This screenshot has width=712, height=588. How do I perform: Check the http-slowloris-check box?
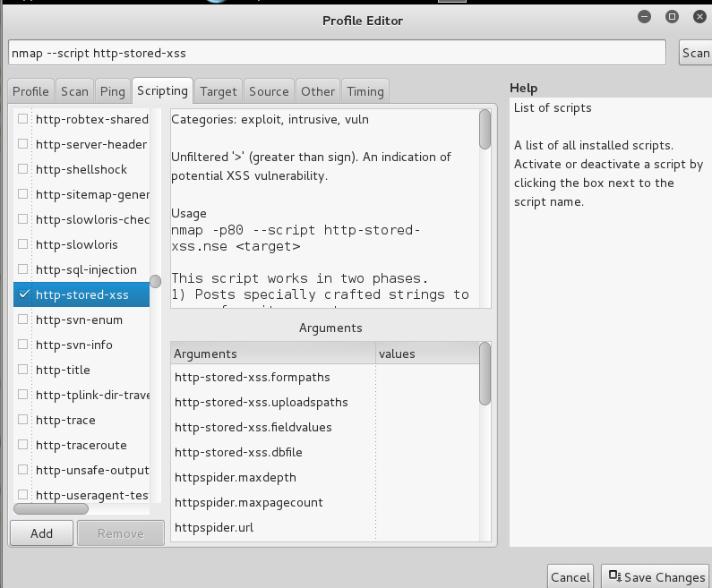[22, 219]
